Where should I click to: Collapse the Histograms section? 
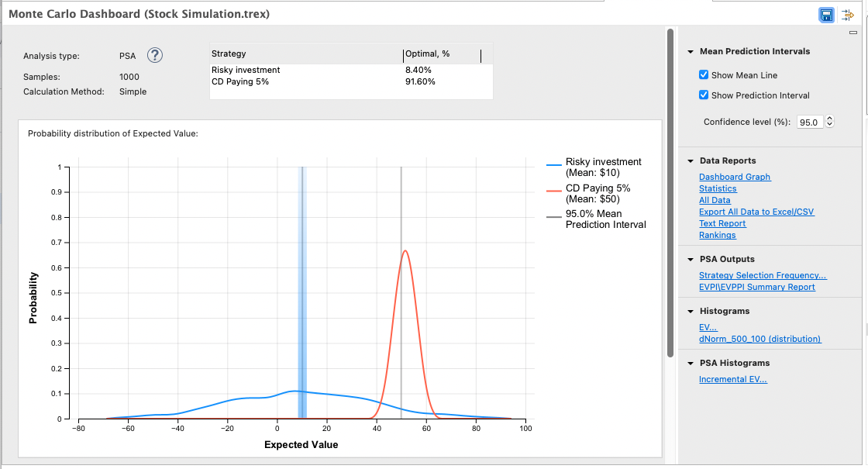690,311
